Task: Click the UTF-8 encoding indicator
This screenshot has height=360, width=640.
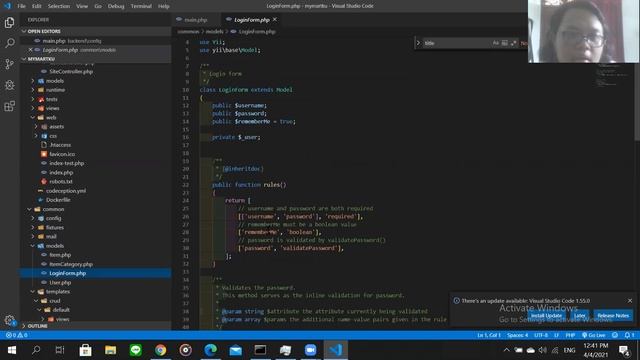Action: (541, 335)
